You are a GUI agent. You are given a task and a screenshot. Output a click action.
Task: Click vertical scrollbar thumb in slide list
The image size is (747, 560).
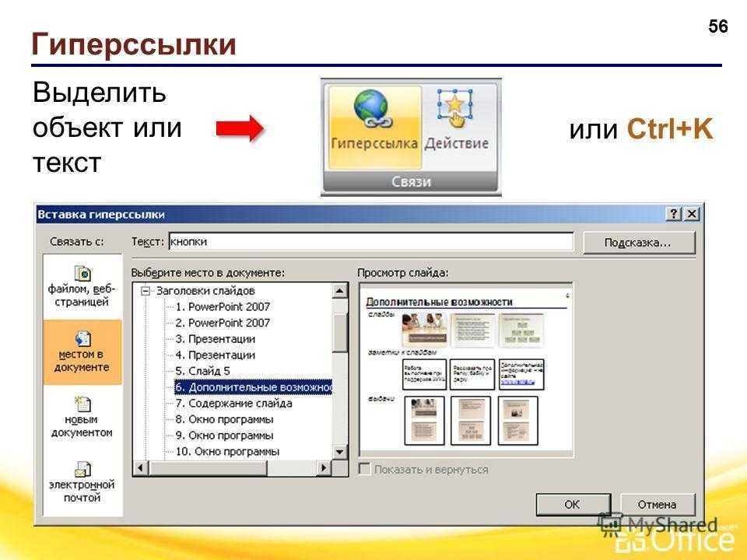coord(340,332)
